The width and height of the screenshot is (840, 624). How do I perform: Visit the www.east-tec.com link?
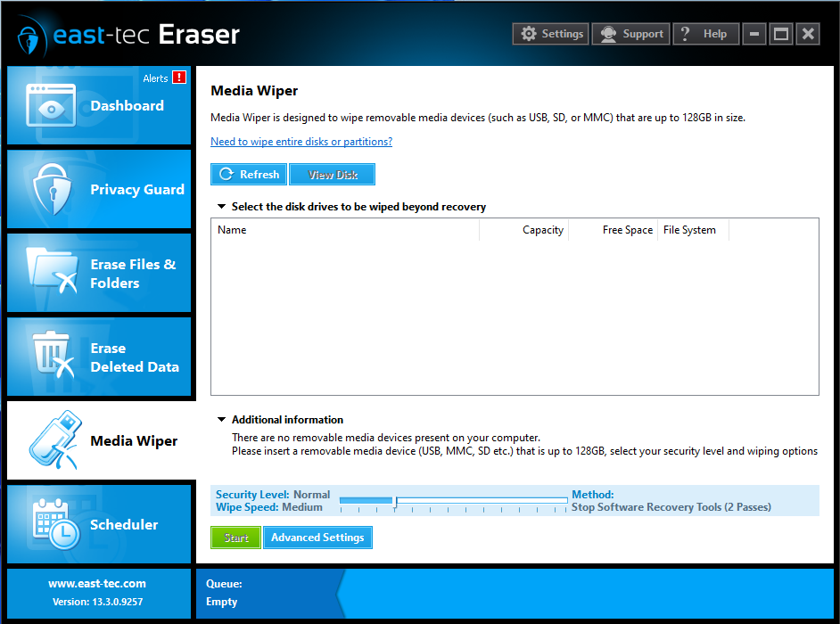tap(98, 583)
